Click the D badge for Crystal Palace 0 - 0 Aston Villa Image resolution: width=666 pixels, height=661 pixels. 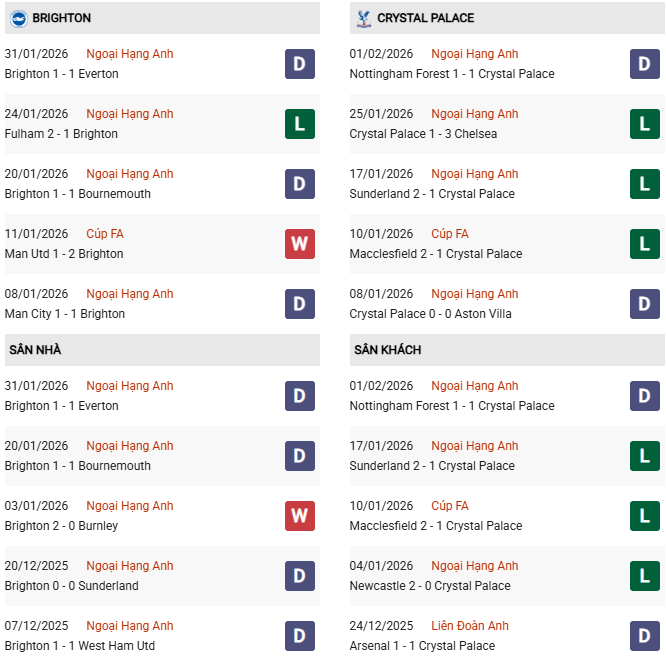645,304
